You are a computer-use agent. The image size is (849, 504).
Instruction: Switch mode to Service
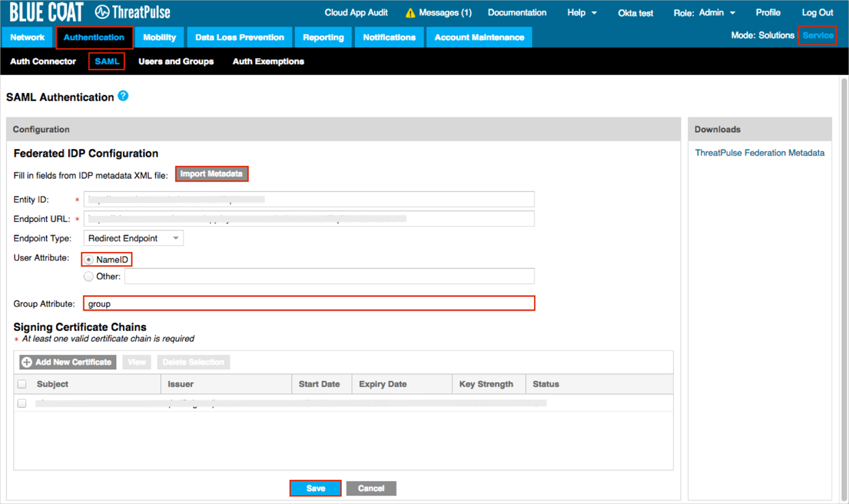tap(817, 36)
